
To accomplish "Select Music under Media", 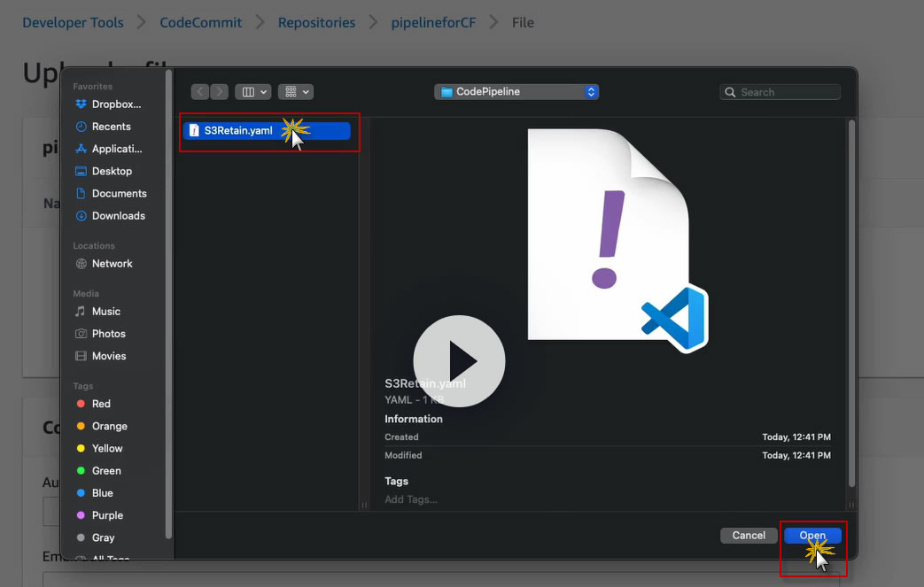I will (98, 312).
